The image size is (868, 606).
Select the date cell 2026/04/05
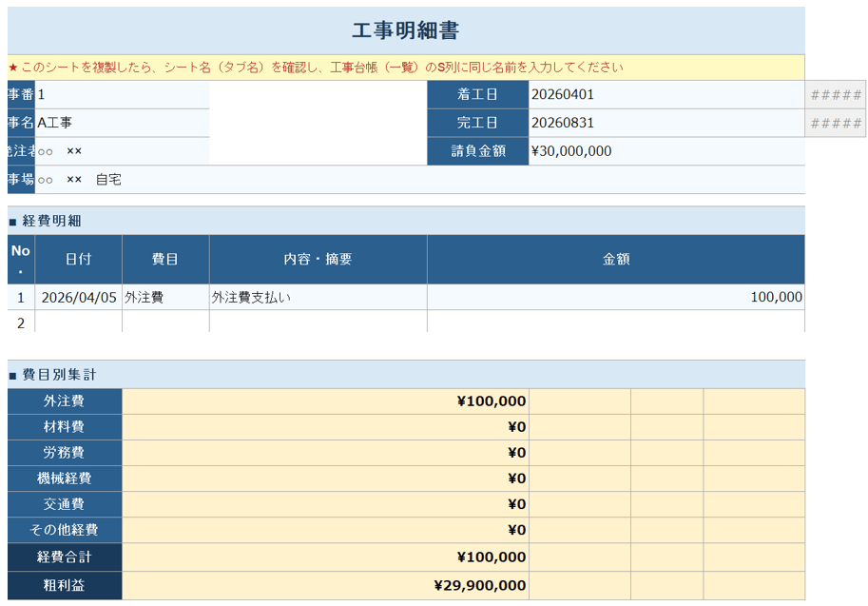[78, 297]
